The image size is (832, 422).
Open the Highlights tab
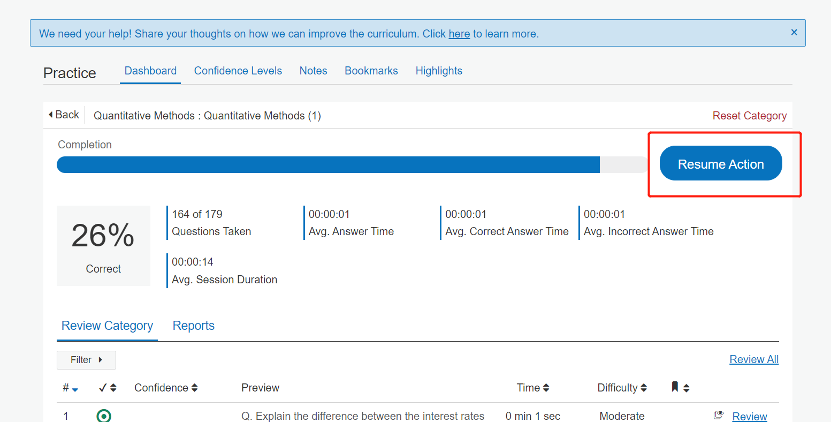[x=438, y=71]
